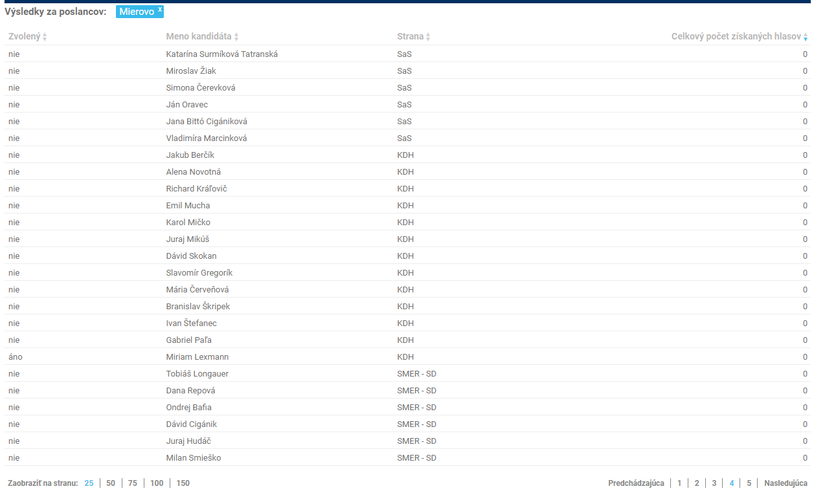Click the Meno kandidáta column header

199,37
